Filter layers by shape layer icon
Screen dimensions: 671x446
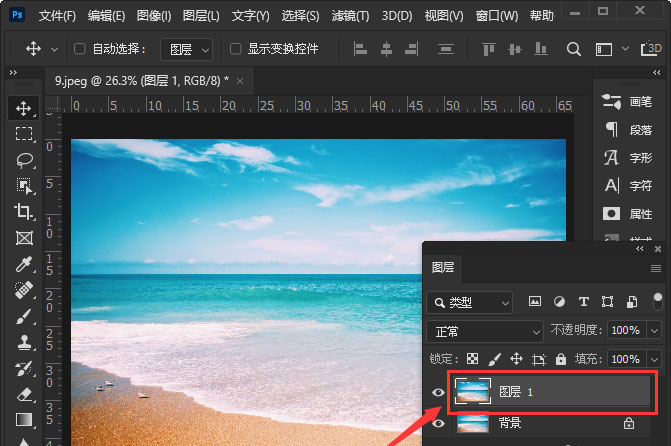[607, 302]
